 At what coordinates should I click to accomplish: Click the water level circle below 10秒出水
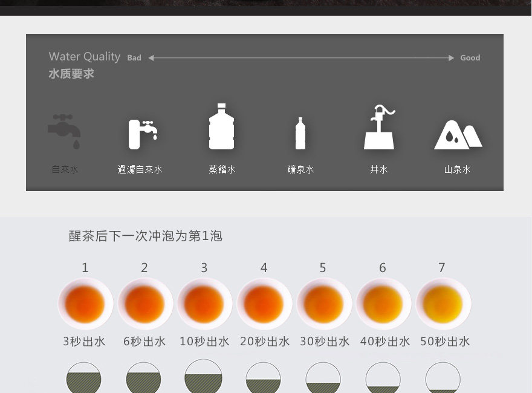[203, 376]
